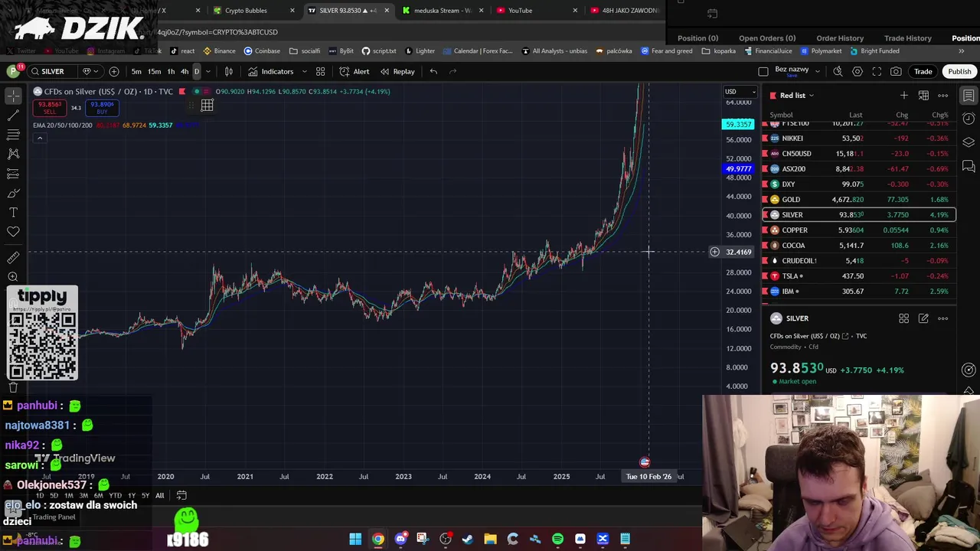Open the watchlist more options menu
This screenshot has width=980, height=551.
[x=943, y=96]
